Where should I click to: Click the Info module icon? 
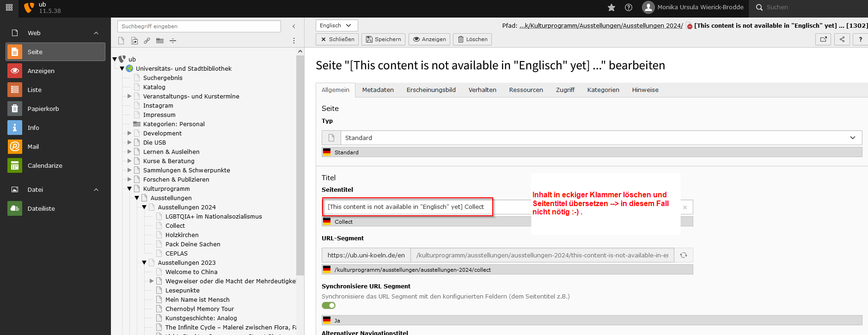(x=15, y=128)
